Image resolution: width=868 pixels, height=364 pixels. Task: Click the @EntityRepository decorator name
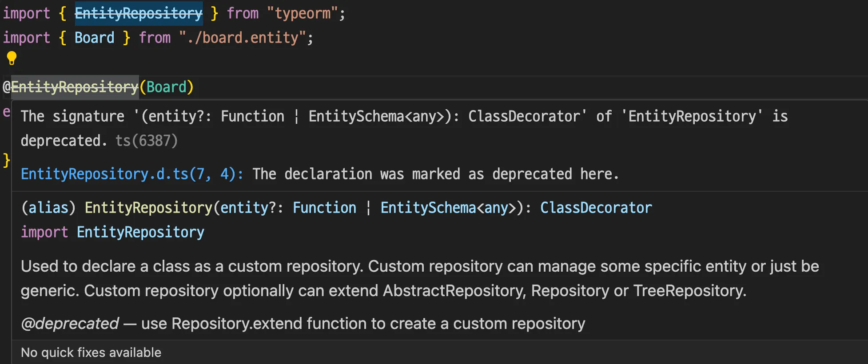(x=75, y=87)
